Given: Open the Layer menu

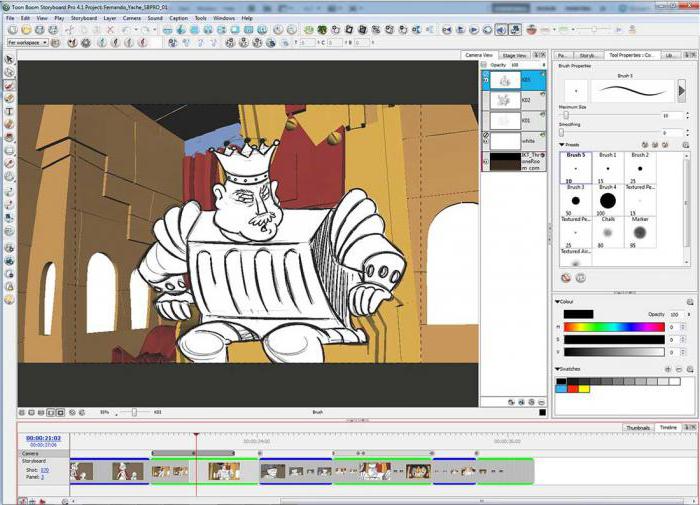Looking at the screenshot, I should [x=110, y=18].
